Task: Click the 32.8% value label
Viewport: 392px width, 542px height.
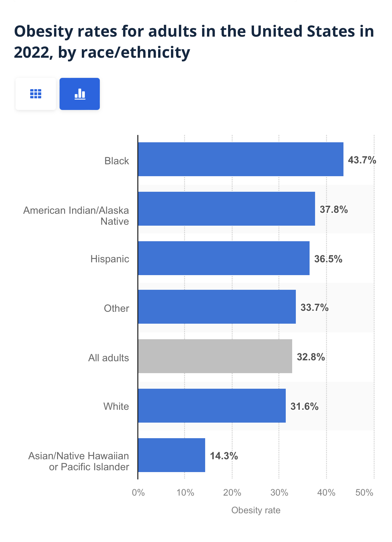Action: [x=311, y=357]
